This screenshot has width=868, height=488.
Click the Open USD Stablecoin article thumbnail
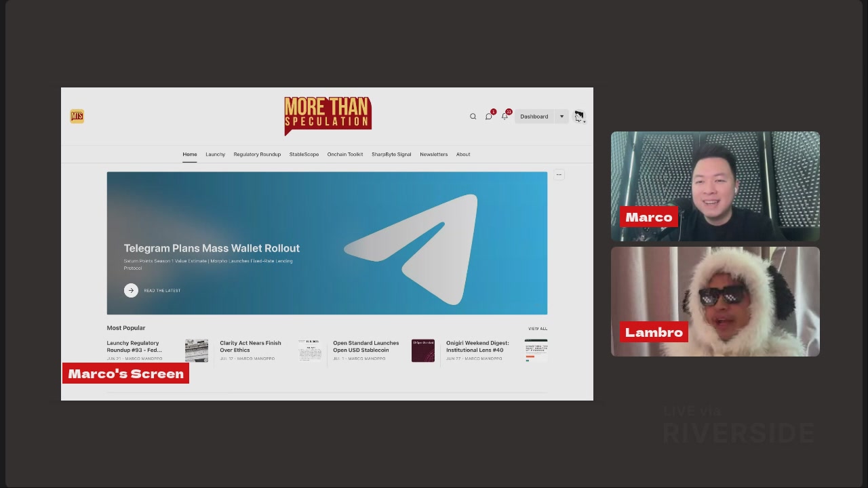tap(423, 350)
